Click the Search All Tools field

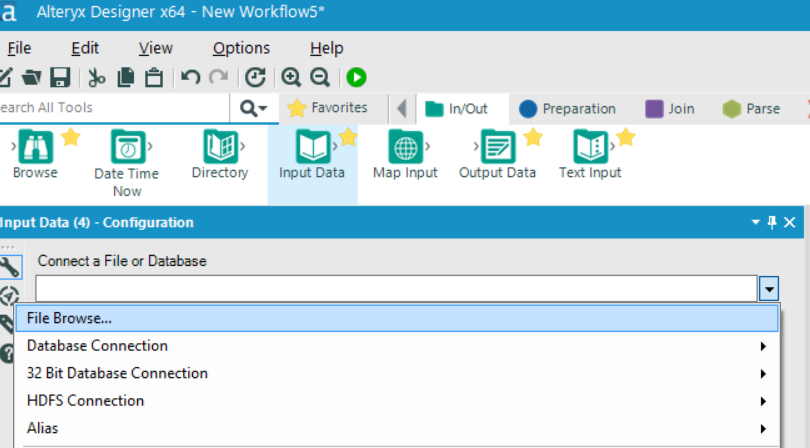[x=114, y=107]
